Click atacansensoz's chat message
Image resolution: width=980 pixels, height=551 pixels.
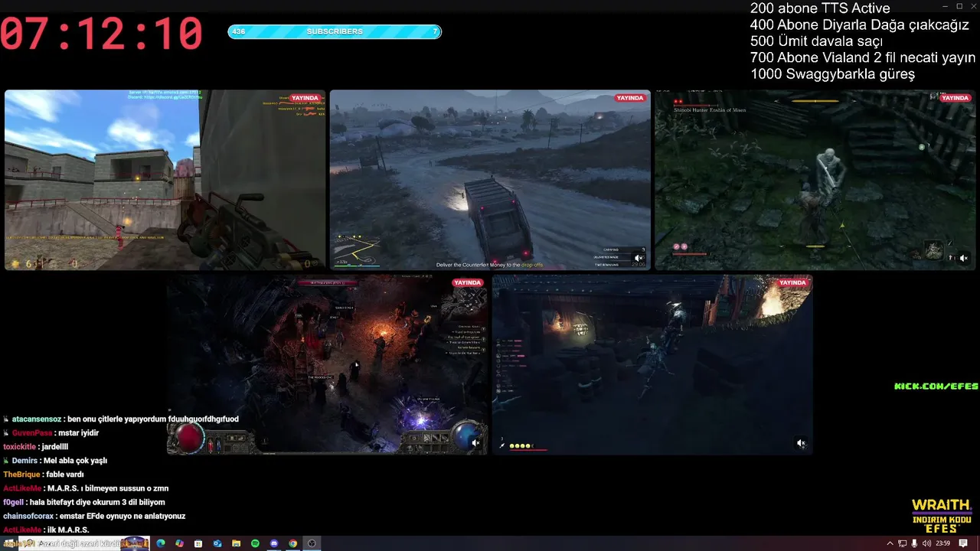121,419
